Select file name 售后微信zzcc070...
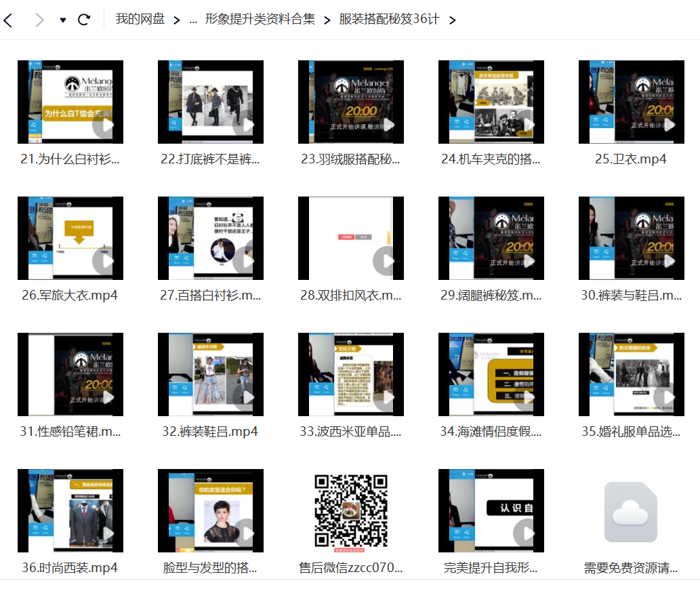Viewport: 700px width, 589px height. (350, 567)
